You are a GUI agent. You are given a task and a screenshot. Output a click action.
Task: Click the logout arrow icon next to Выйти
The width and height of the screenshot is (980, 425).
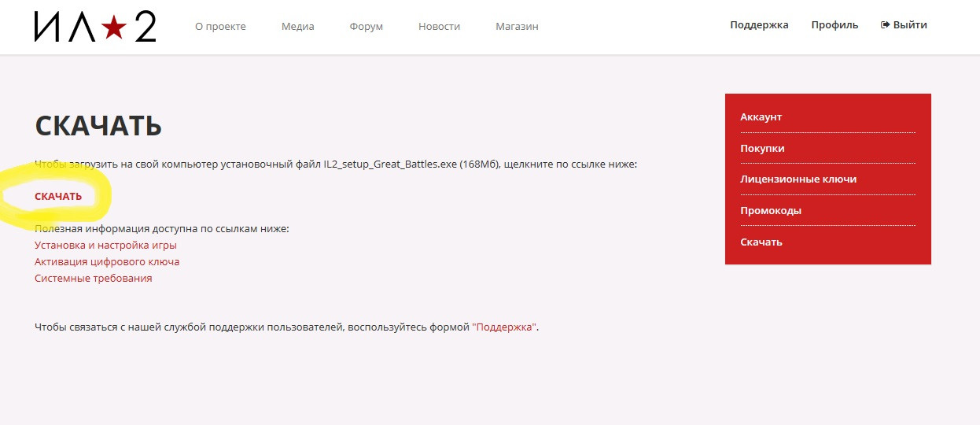coord(885,25)
